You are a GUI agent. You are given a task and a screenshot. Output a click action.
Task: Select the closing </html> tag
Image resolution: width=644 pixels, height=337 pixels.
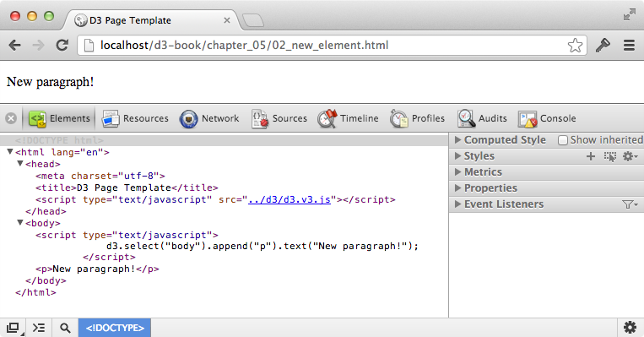[35, 292]
